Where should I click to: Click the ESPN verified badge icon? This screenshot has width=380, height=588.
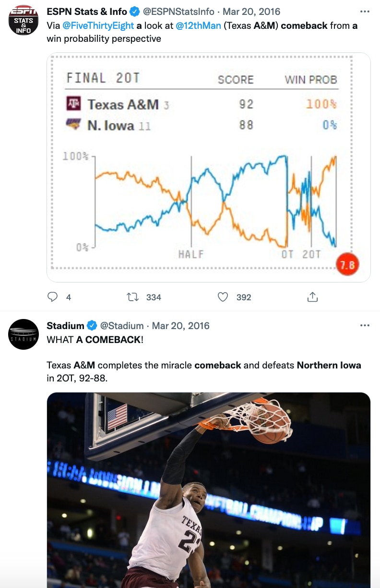tap(135, 12)
